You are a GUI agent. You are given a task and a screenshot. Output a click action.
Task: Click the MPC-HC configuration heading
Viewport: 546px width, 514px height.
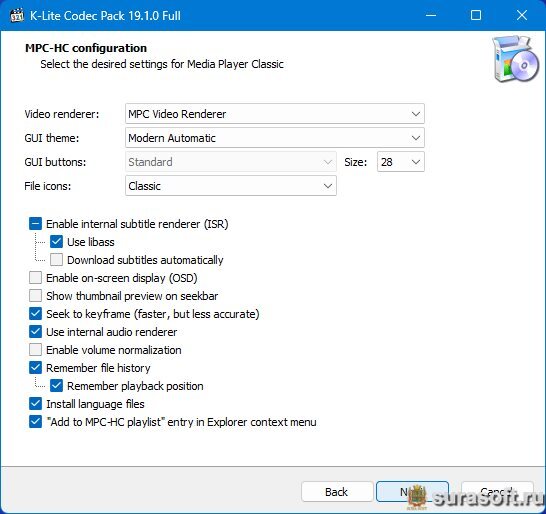coord(86,48)
